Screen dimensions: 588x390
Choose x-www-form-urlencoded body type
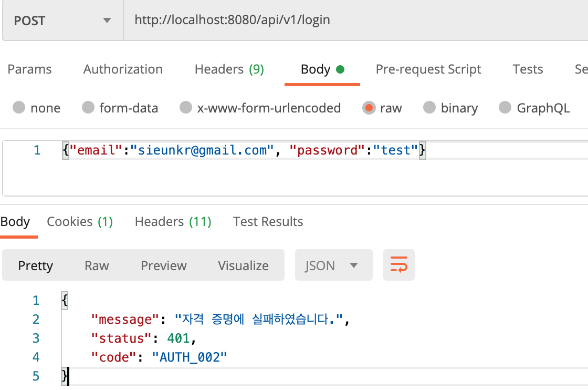[186, 108]
